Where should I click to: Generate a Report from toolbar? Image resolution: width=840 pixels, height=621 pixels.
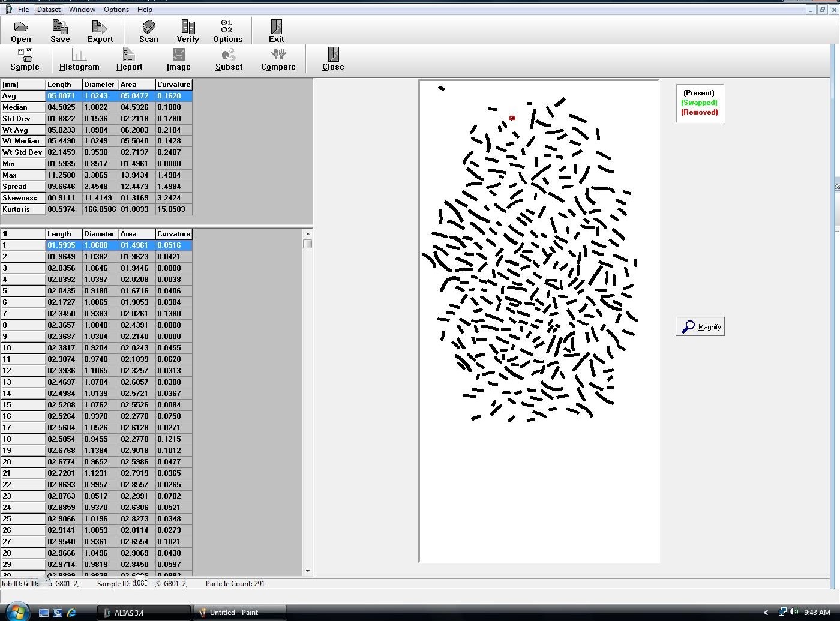tap(129, 59)
